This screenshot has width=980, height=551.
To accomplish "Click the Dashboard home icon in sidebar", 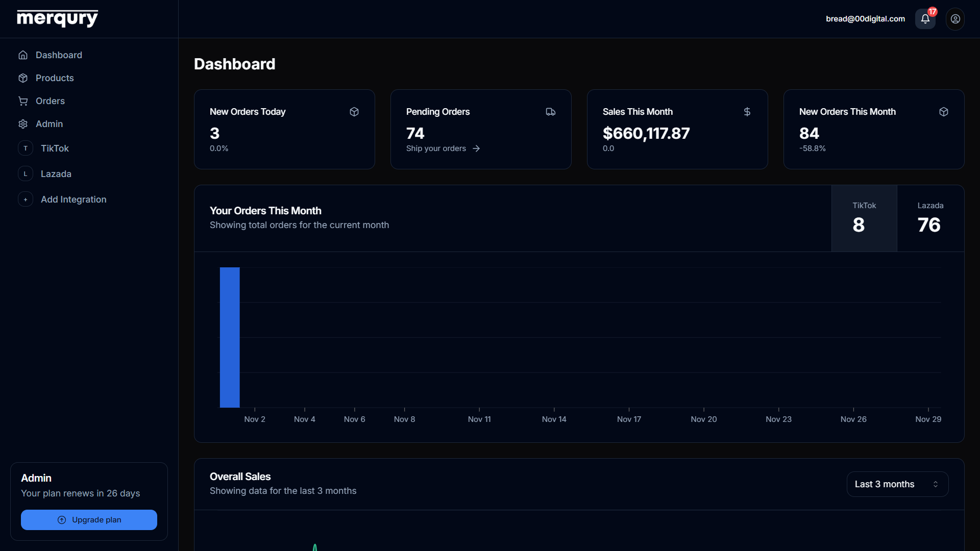I will 23,55.
